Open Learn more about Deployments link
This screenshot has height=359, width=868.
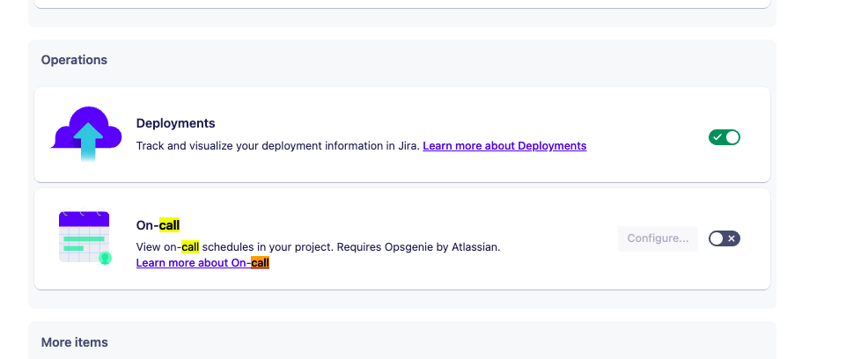pos(504,146)
